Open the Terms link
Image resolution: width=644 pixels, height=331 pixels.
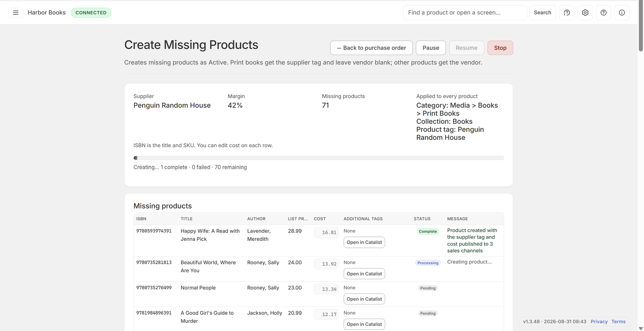click(x=618, y=321)
